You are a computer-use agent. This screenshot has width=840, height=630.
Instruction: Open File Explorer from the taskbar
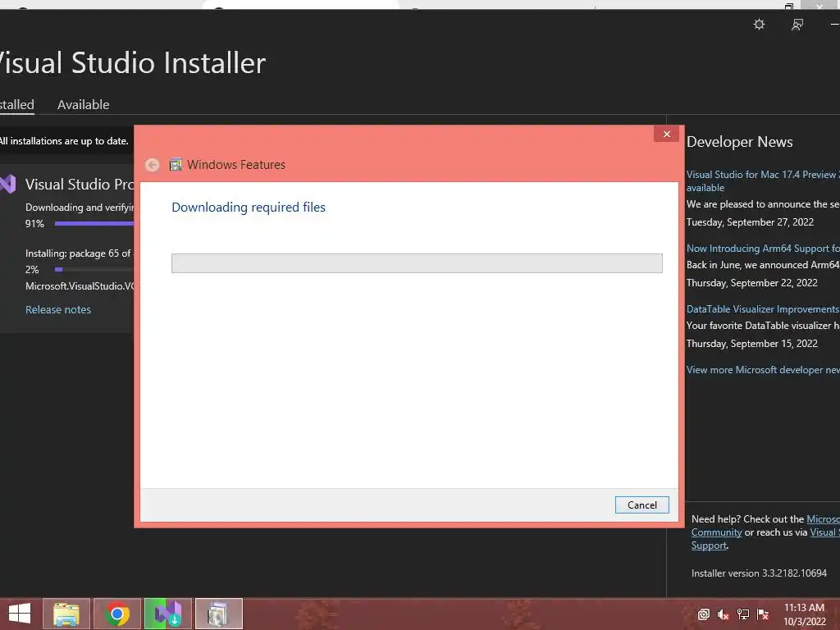tap(66, 614)
